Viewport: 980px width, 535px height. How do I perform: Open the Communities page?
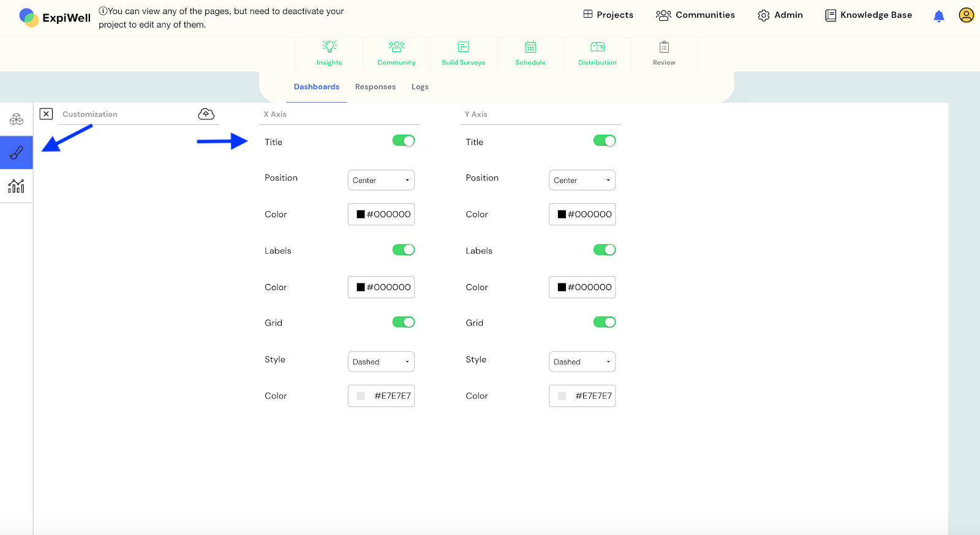click(695, 15)
